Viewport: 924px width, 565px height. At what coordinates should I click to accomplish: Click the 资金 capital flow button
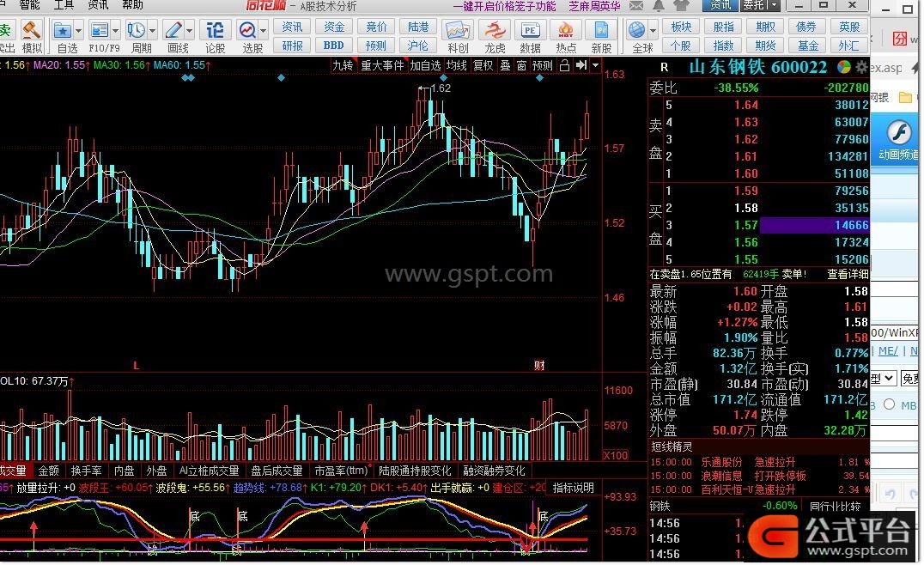(x=334, y=27)
